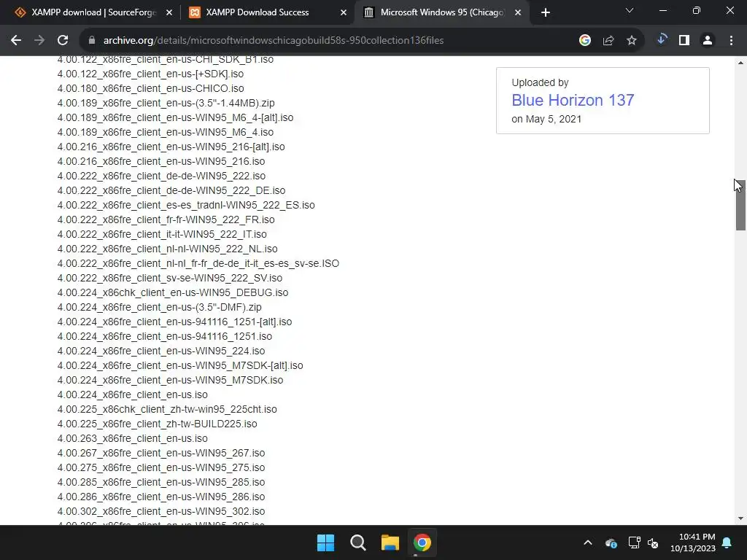747x560 pixels.
Task: Select 4.00.122_x86fre_client_en-us-[+SDK].iso entry
Action: [150, 74]
